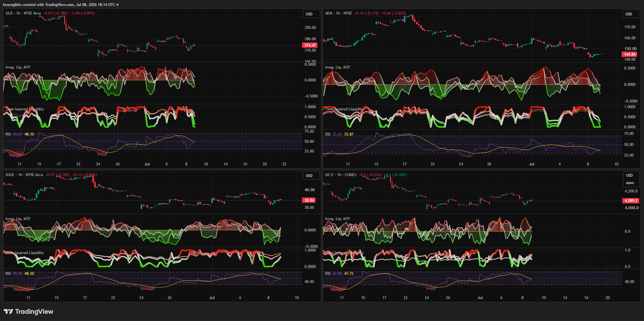Click the 4,200.0 price axis label
Screen dimensions: 644x321
[x=631, y=191]
